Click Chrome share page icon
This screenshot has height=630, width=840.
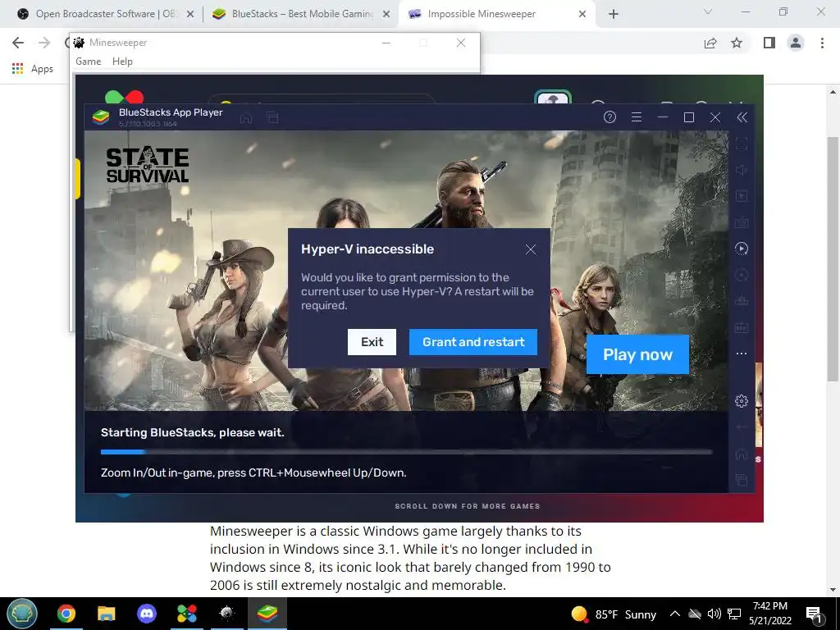pyautogui.click(x=710, y=43)
